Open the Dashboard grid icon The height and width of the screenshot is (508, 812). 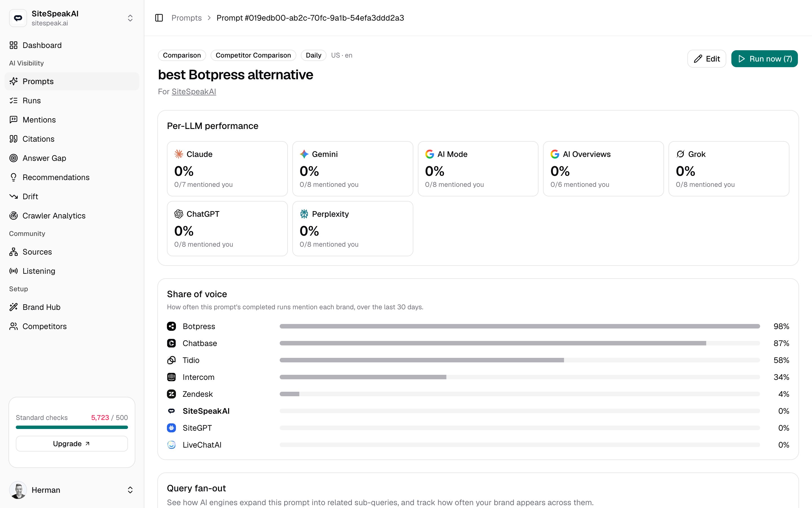[14, 45]
